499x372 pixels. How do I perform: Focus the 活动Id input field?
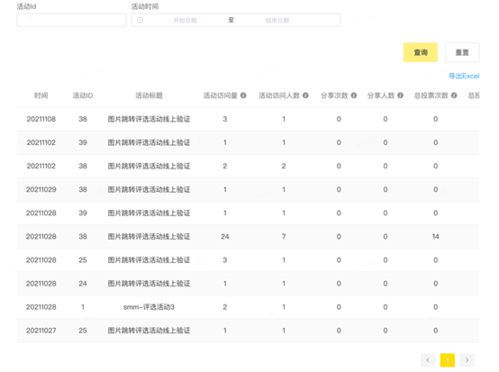click(x=71, y=20)
